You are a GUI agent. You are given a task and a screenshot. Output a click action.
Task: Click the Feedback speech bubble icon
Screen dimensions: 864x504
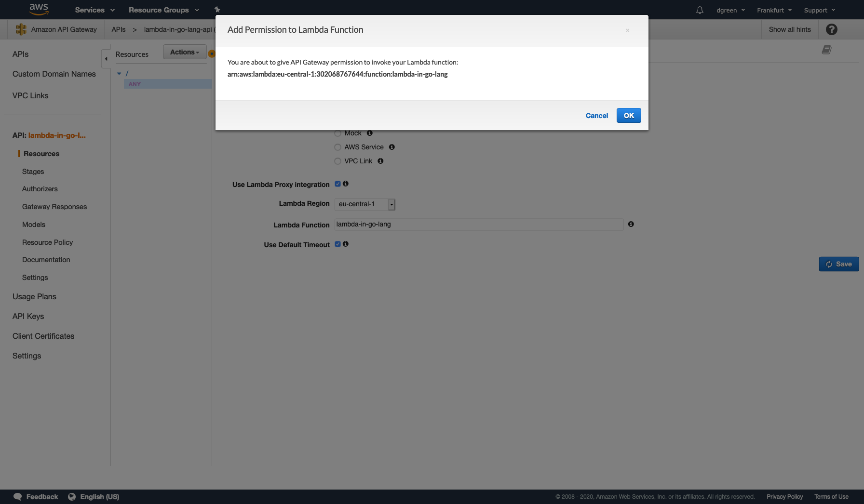(17, 497)
